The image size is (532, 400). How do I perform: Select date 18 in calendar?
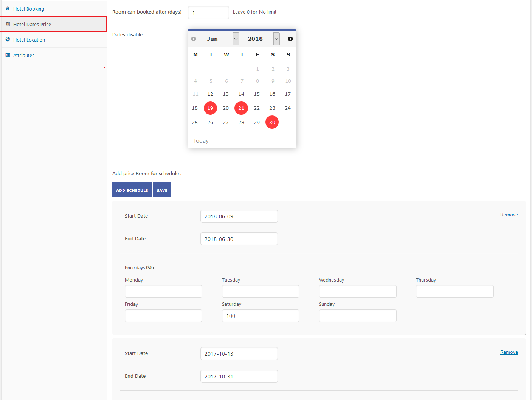point(195,108)
